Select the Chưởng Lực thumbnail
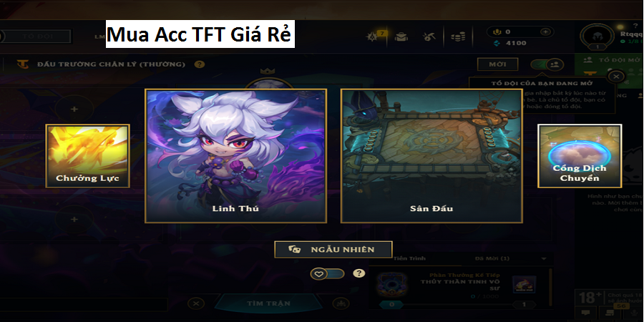This screenshot has width=644, height=322. point(87,156)
